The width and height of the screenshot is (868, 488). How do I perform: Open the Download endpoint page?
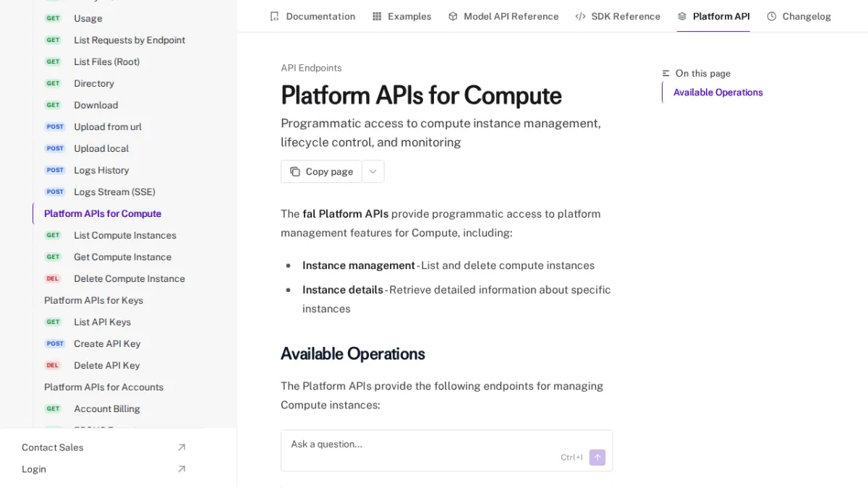tap(95, 105)
